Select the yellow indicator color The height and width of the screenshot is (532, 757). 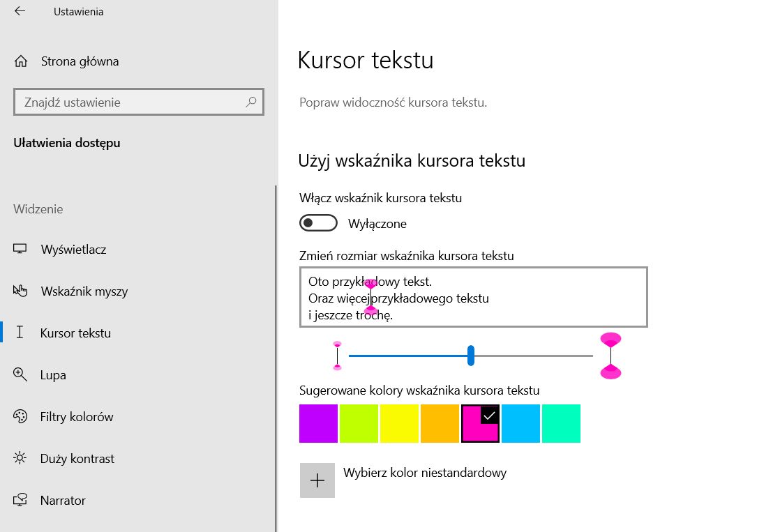399,423
